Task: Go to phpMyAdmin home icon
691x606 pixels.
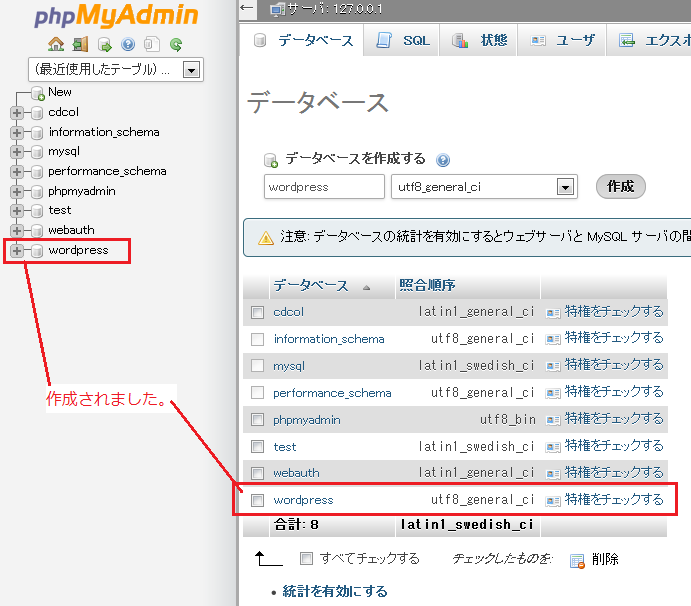Action: (x=56, y=44)
